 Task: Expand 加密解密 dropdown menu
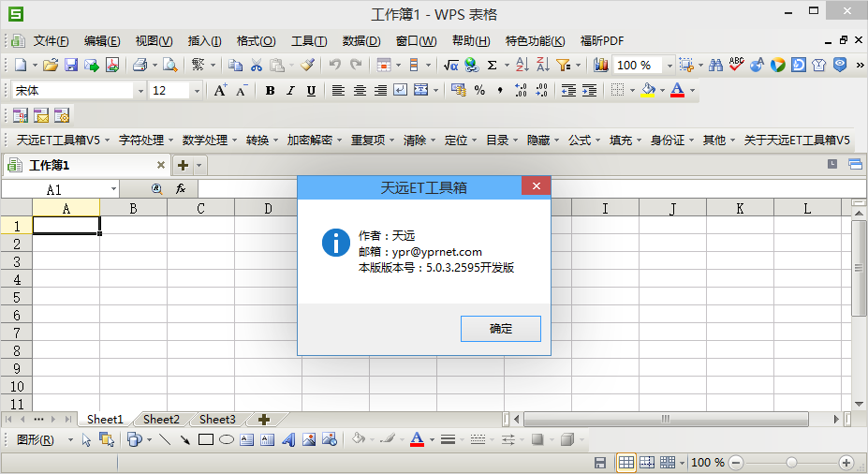coord(315,141)
